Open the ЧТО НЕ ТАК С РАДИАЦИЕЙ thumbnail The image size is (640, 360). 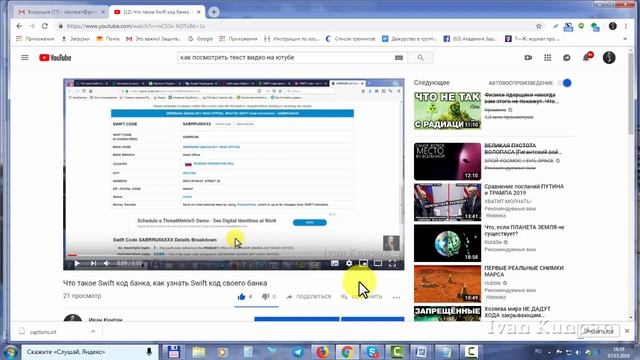tap(447, 110)
